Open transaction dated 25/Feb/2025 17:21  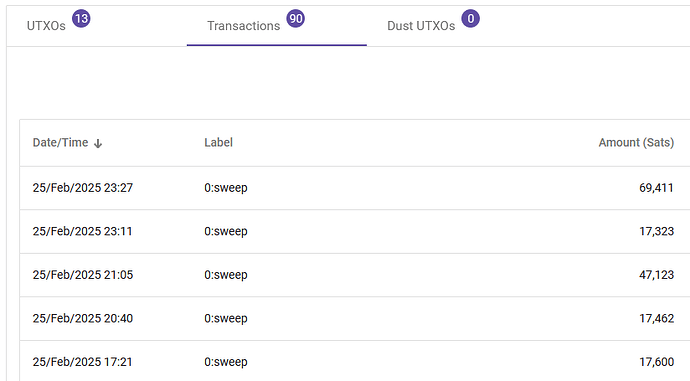coord(355,362)
